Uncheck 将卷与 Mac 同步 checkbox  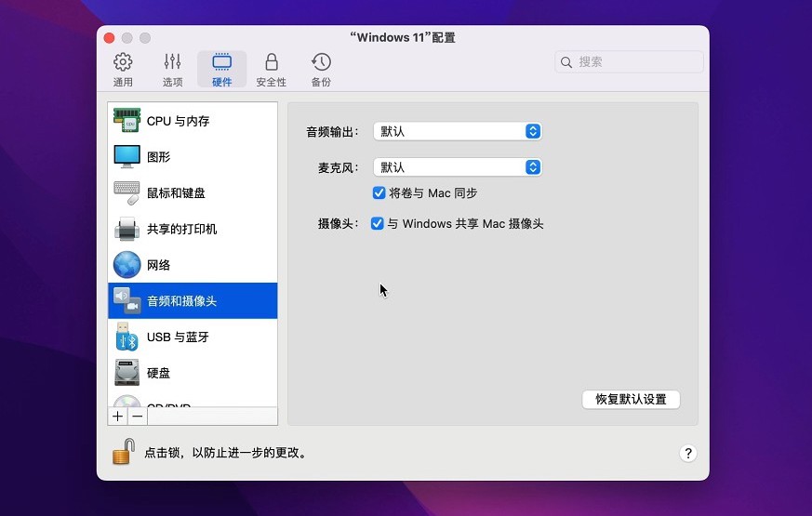379,193
